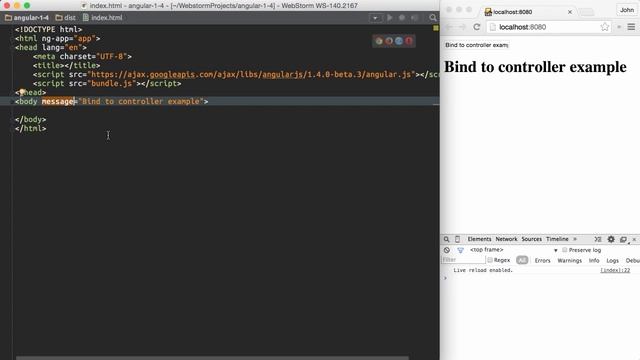This screenshot has width=640, height=360.
Task: Close the localhost:8080 browser tab
Action: point(570,12)
